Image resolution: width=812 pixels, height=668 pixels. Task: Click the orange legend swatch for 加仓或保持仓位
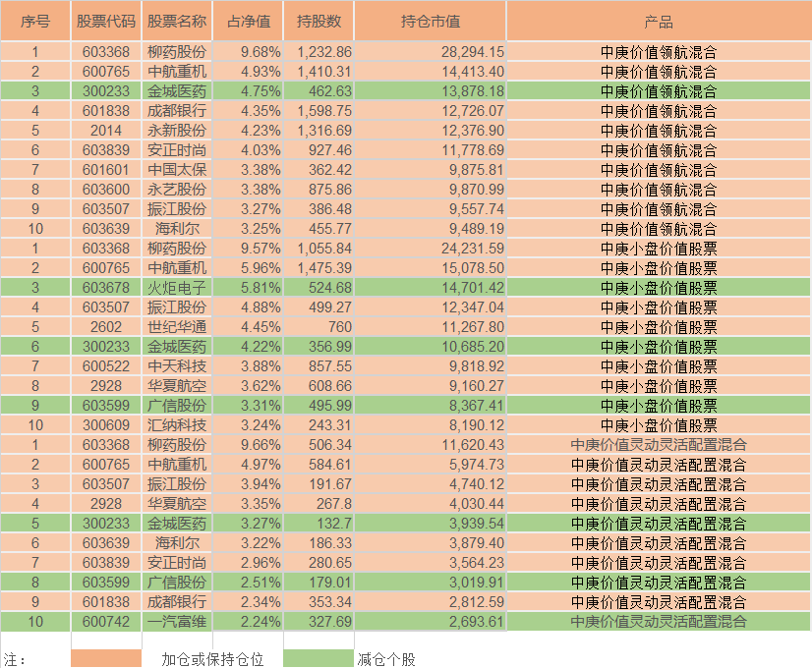click(x=106, y=658)
